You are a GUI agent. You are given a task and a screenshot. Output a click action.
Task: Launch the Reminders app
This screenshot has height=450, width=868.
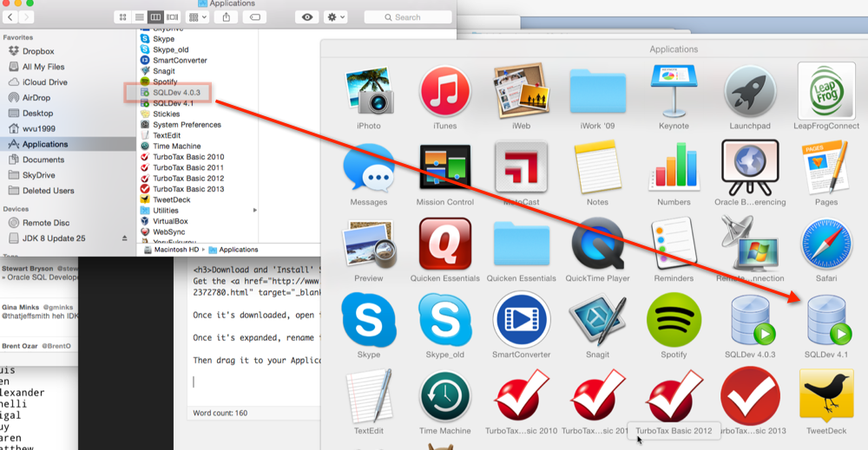(x=674, y=244)
